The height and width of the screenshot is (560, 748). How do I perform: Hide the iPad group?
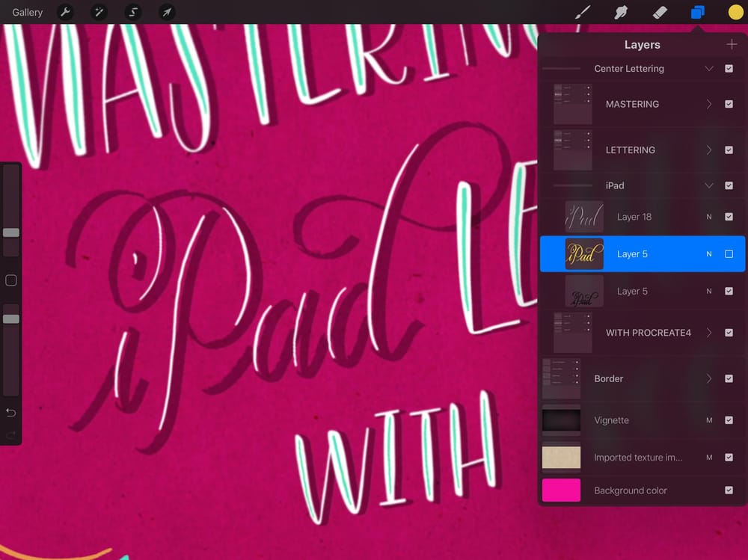pyautogui.click(x=729, y=185)
